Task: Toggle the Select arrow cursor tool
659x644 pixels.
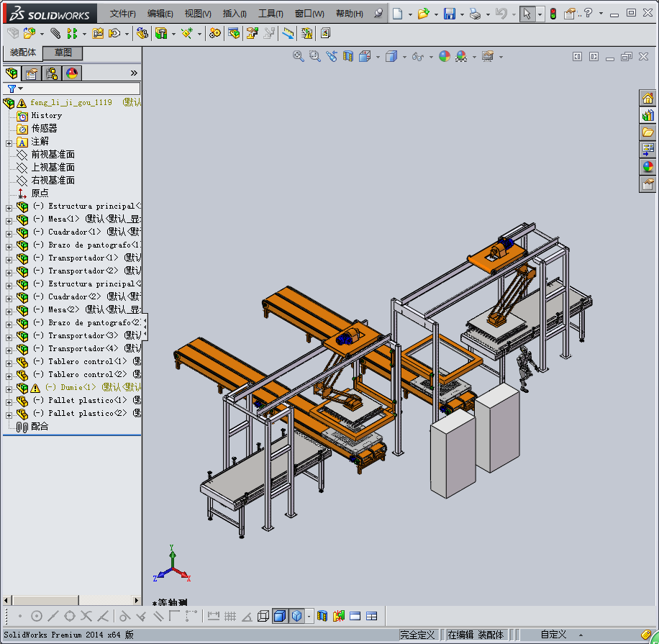Action: click(x=527, y=14)
